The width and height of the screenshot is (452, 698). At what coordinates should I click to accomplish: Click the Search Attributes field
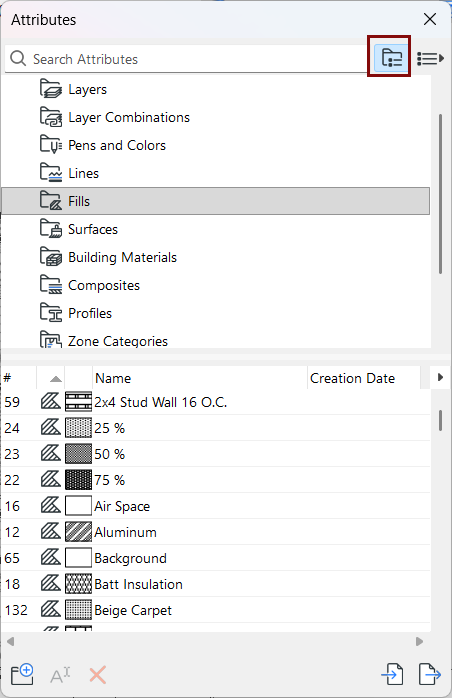click(x=186, y=59)
